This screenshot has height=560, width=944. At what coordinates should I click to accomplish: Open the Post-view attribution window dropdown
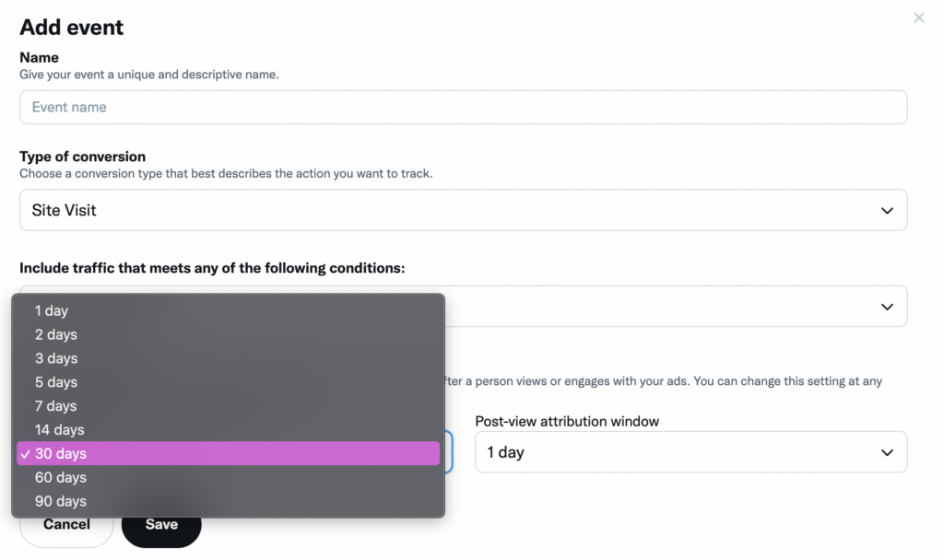click(x=690, y=451)
